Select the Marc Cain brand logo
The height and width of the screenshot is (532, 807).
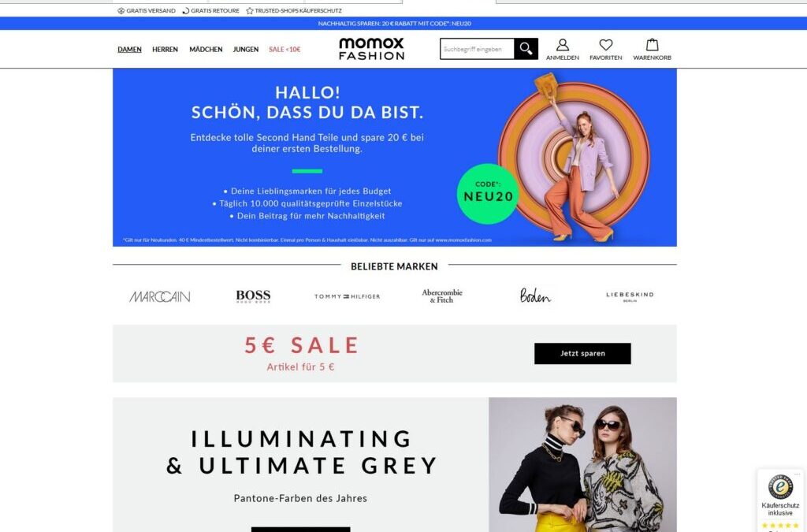click(x=159, y=296)
